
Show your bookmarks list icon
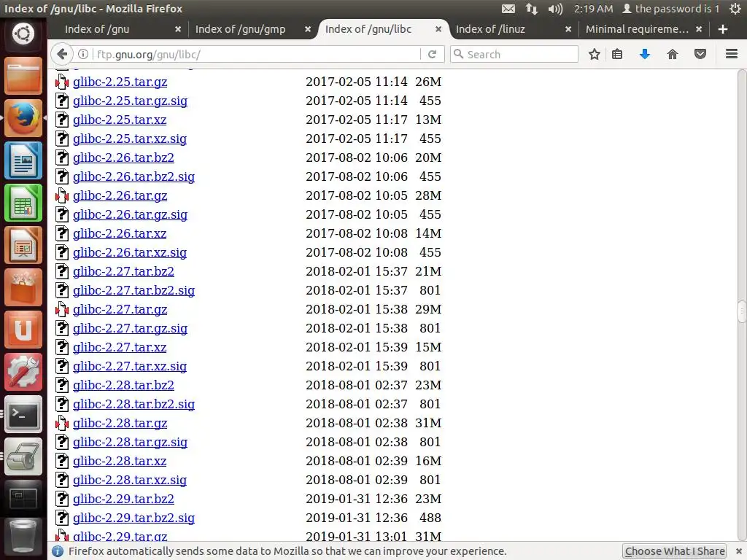pos(617,54)
